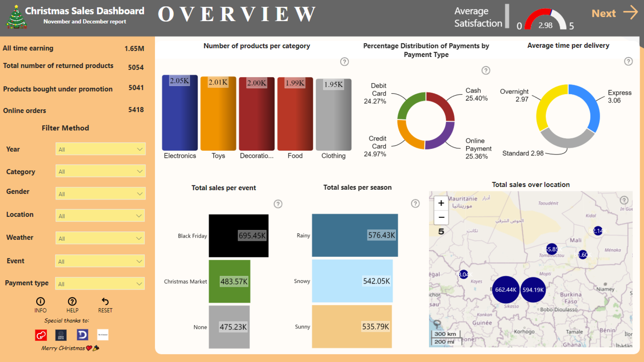Click the Christmas tree logo
Screen dimensions: 644x362
click(x=16, y=17)
